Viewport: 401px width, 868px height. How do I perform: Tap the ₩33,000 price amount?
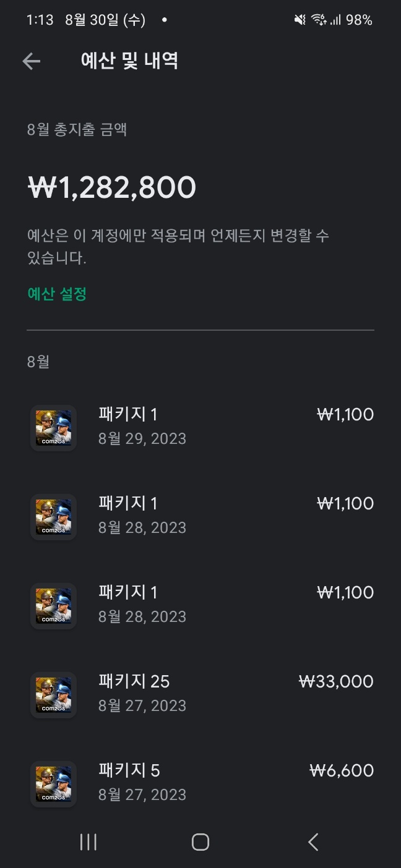[336, 682]
